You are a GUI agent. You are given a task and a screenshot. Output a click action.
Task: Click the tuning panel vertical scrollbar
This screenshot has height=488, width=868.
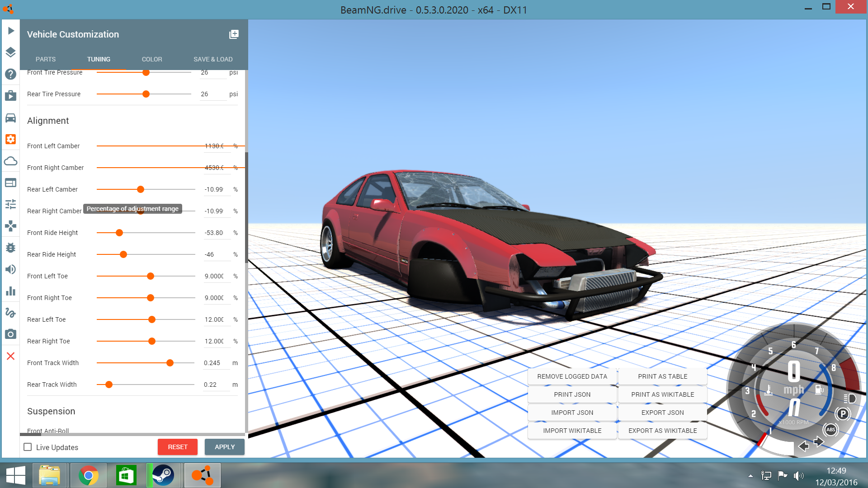[x=246, y=208]
